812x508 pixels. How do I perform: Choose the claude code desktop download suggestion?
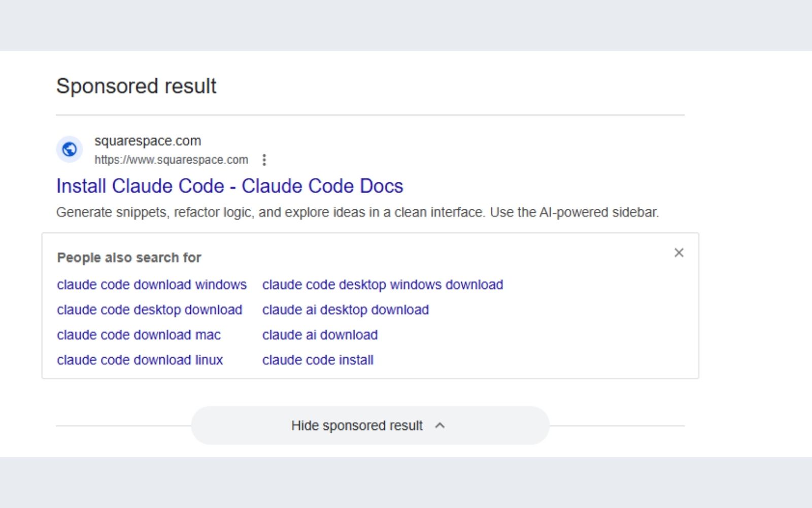pos(149,310)
